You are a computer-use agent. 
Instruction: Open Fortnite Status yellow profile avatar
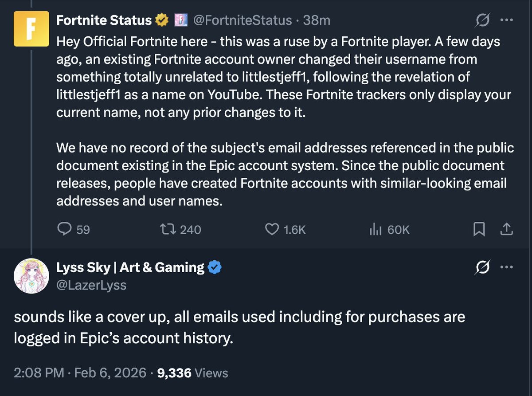pyautogui.click(x=31, y=29)
